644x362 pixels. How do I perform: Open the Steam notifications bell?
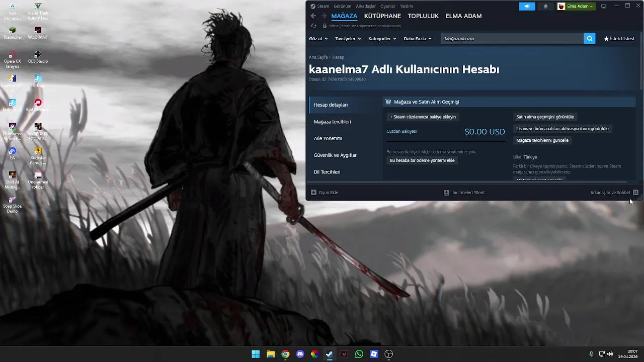(546, 6)
